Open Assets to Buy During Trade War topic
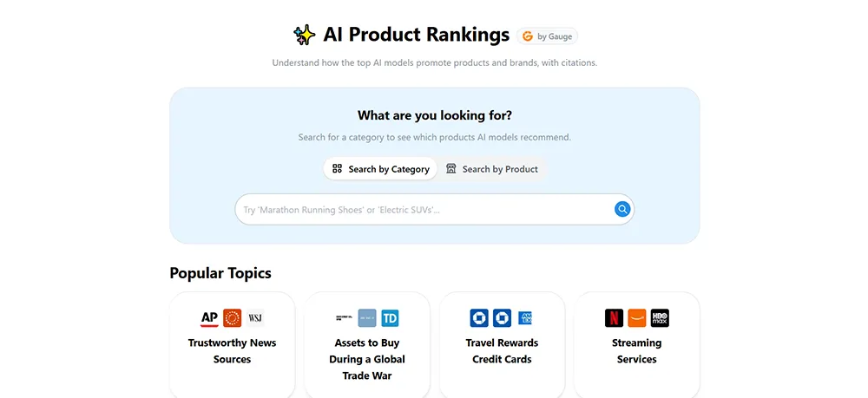Image resolution: width=868 pixels, height=398 pixels. pos(367,359)
